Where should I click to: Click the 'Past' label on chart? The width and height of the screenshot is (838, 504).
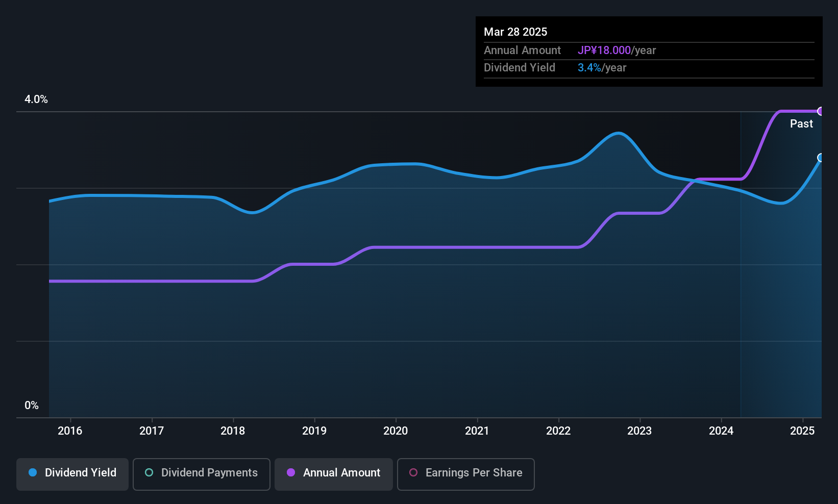pos(801,123)
